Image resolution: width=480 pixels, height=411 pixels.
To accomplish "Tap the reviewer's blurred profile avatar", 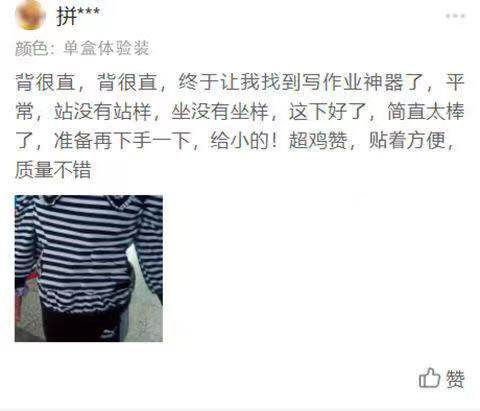I will (x=31, y=15).
